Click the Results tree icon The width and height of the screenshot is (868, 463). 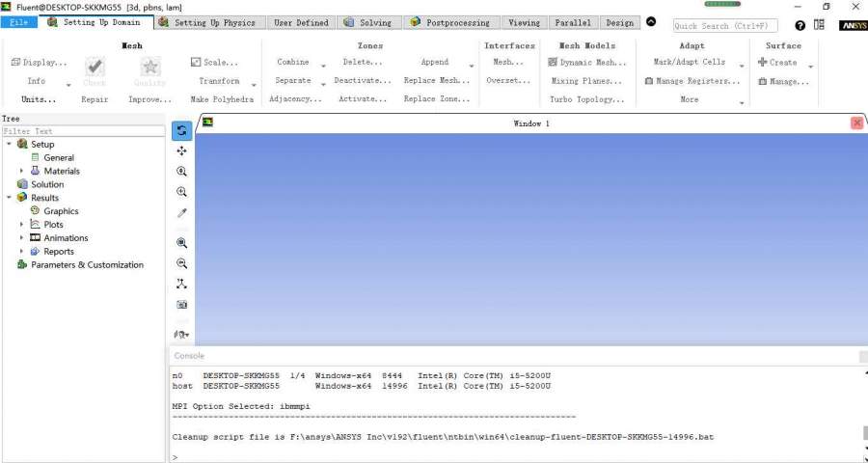22,197
